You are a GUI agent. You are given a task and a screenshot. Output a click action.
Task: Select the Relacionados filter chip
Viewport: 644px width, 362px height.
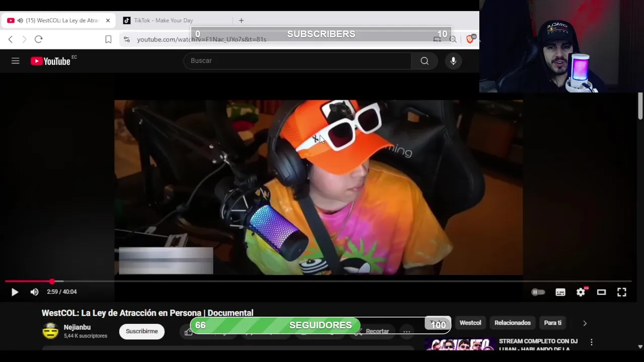point(513,323)
